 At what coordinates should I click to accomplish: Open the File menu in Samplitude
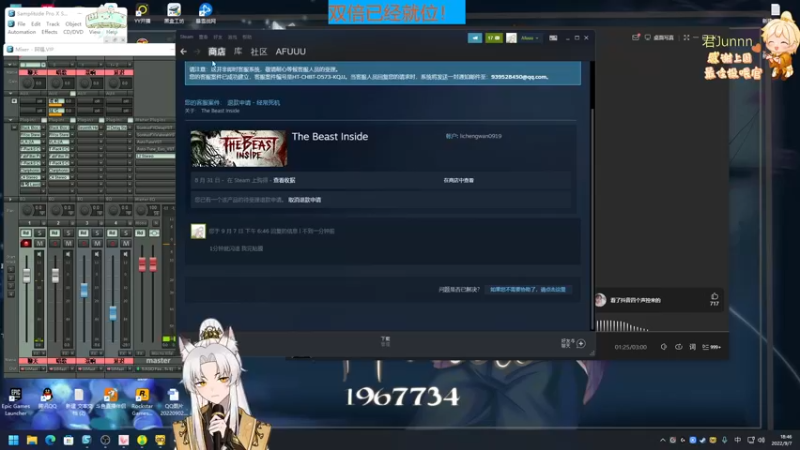21,24
